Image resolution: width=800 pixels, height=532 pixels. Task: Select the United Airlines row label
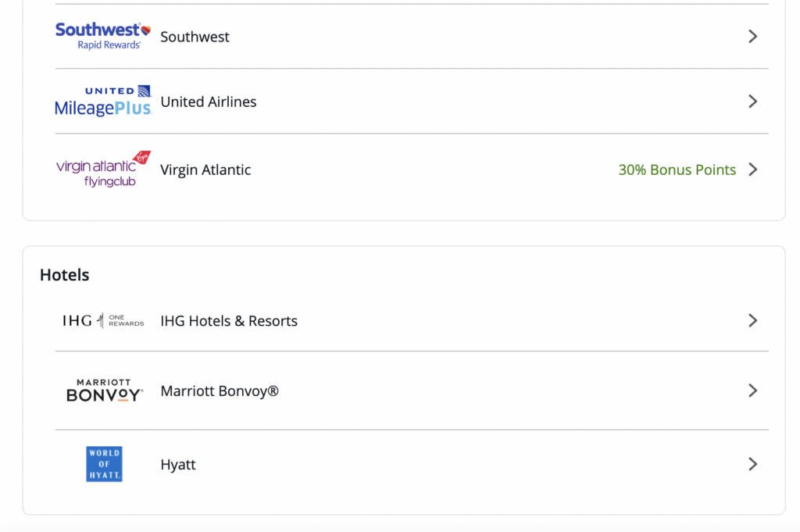coord(209,101)
